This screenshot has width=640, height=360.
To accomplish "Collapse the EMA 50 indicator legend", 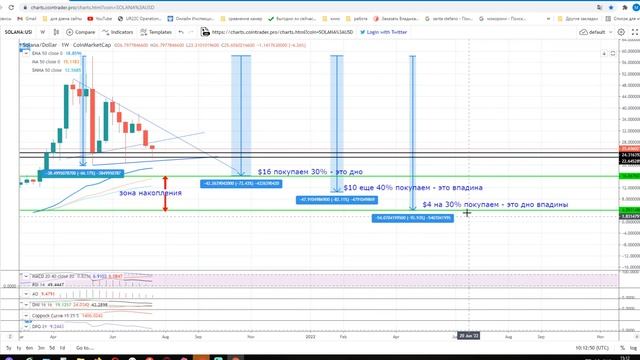I will click(26, 53).
